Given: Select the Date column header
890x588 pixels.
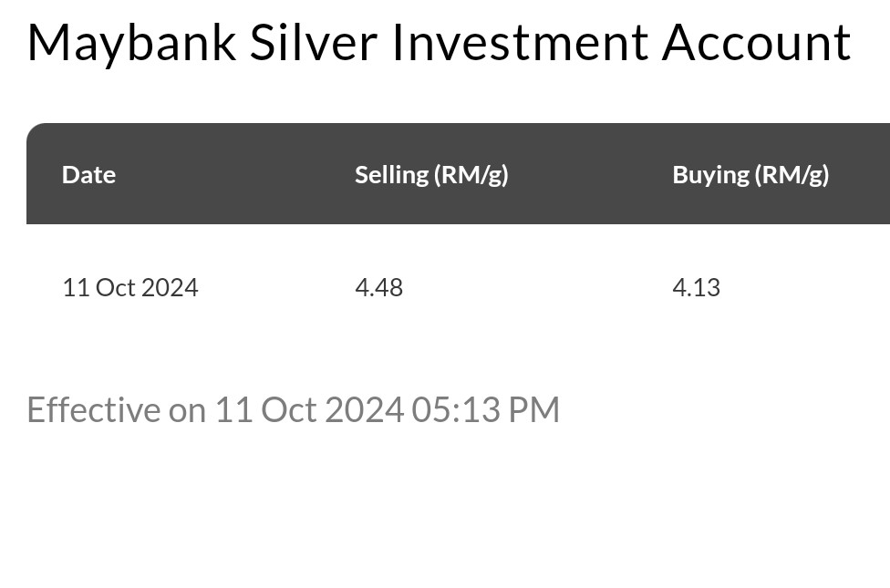Looking at the screenshot, I should (88, 174).
